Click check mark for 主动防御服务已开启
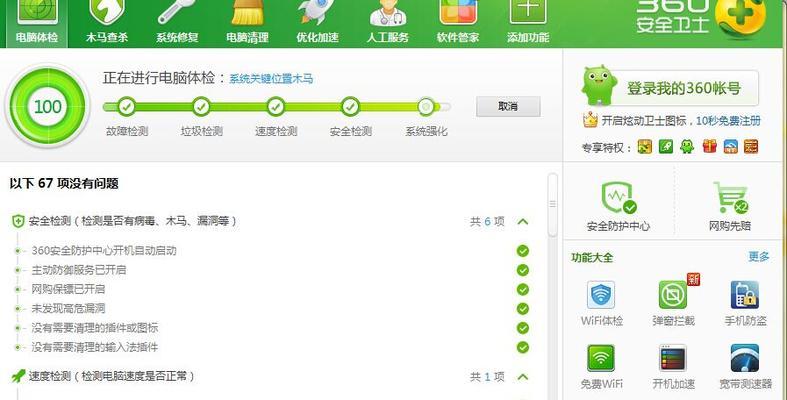The width and height of the screenshot is (787, 400). pos(523,270)
